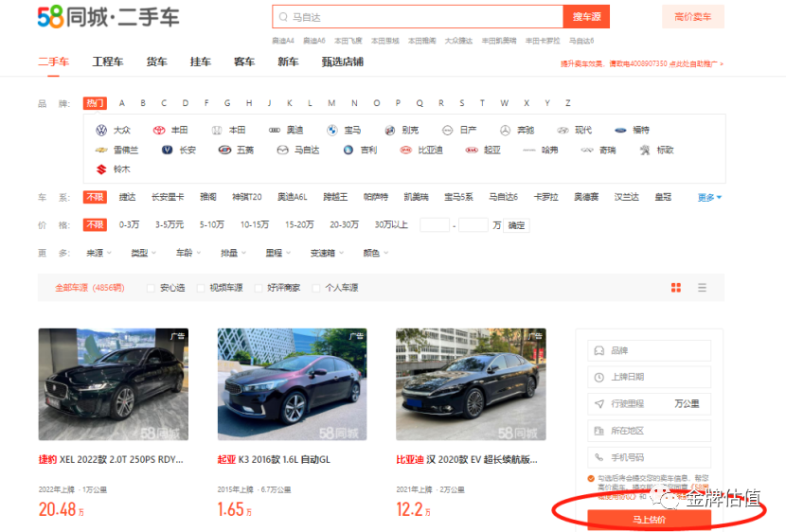Open the 变速箱 filter dropdown

[x=327, y=253]
